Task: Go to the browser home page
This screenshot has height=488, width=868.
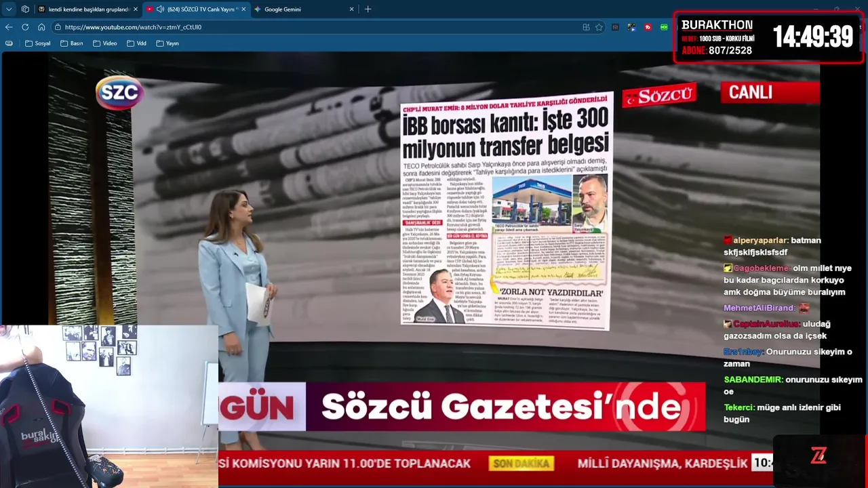Action: tap(41, 27)
